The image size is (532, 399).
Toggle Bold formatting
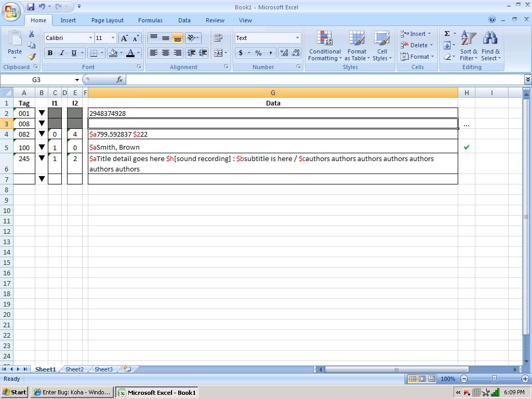tap(50, 53)
